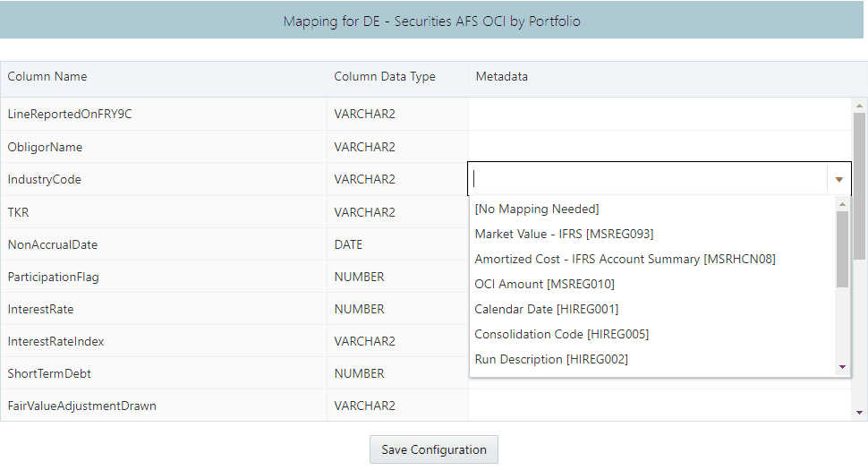Select OCI Amount [MSREG010] option
868x470 pixels.
point(544,284)
